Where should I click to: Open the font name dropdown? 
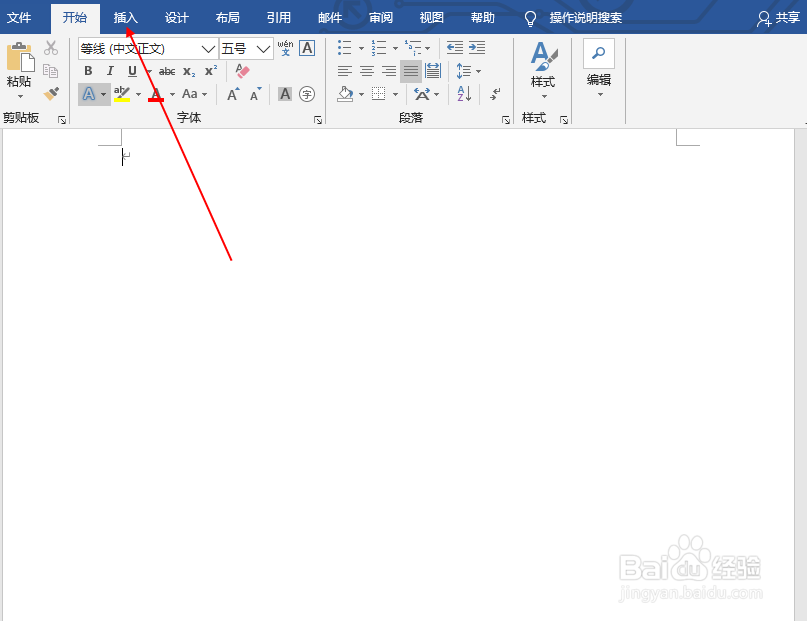[x=208, y=49]
